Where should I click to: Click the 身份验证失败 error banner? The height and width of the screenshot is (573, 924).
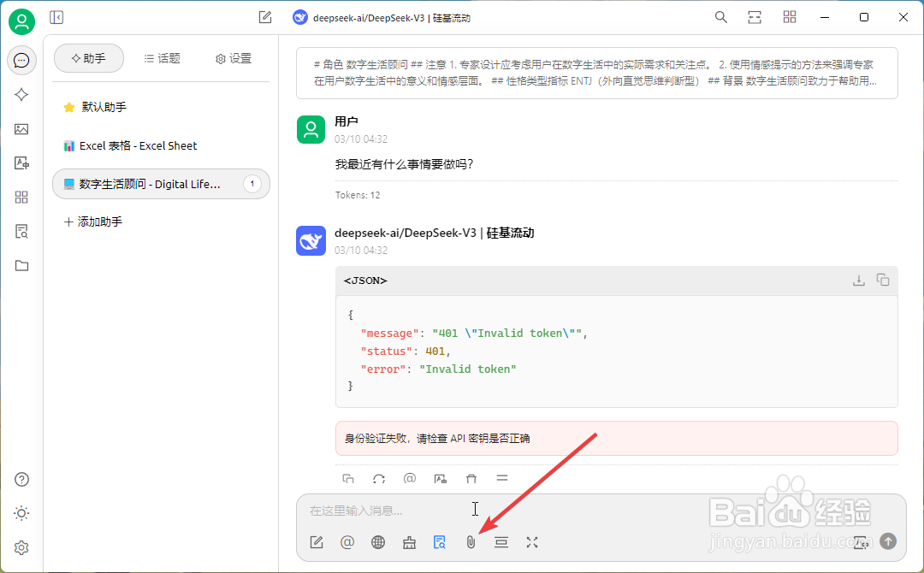pyautogui.click(x=616, y=438)
